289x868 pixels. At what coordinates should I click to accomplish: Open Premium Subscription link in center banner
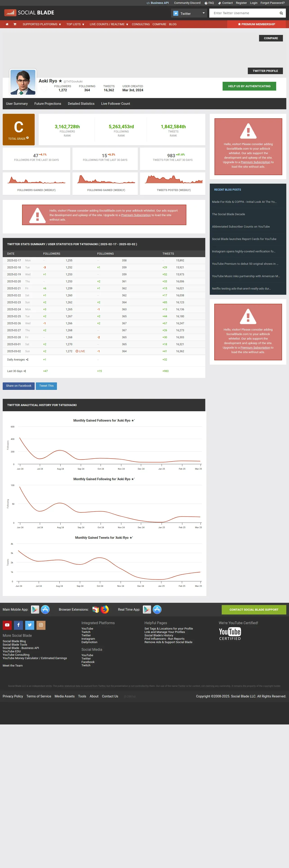[x=136, y=215]
